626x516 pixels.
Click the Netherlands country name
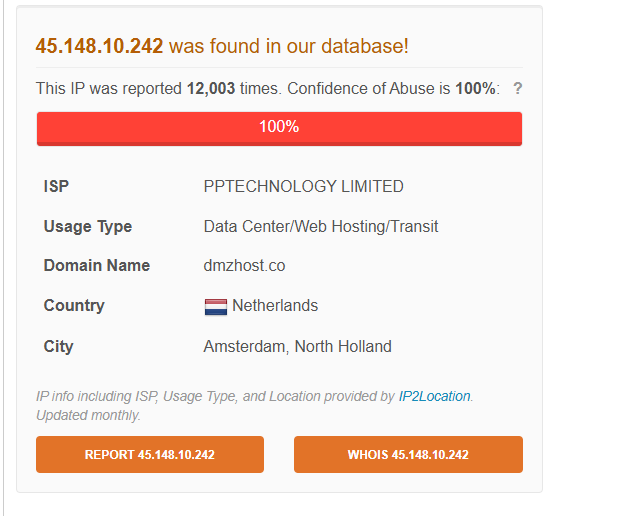(275, 305)
